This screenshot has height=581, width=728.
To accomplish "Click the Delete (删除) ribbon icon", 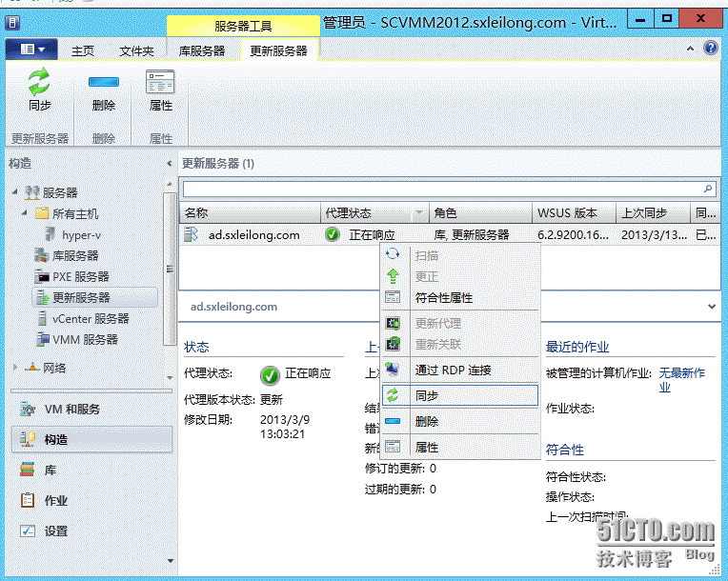I will (104, 92).
